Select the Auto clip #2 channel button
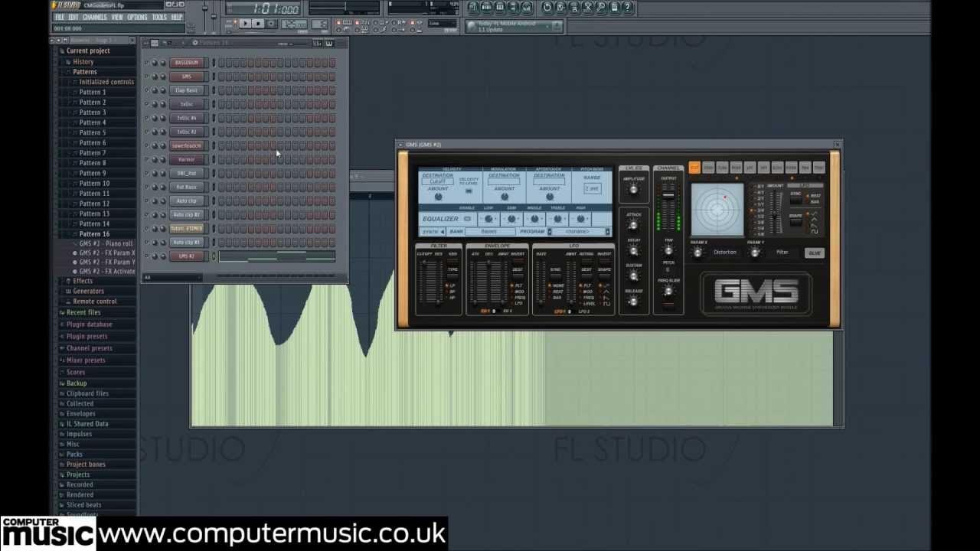Viewport: 980px width, 551px height. point(187,214)
